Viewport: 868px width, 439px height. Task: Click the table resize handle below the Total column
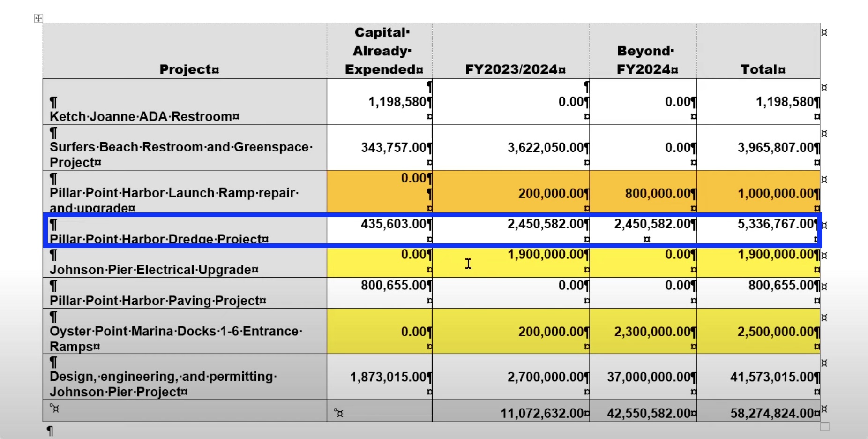click(x=825, y=426)
